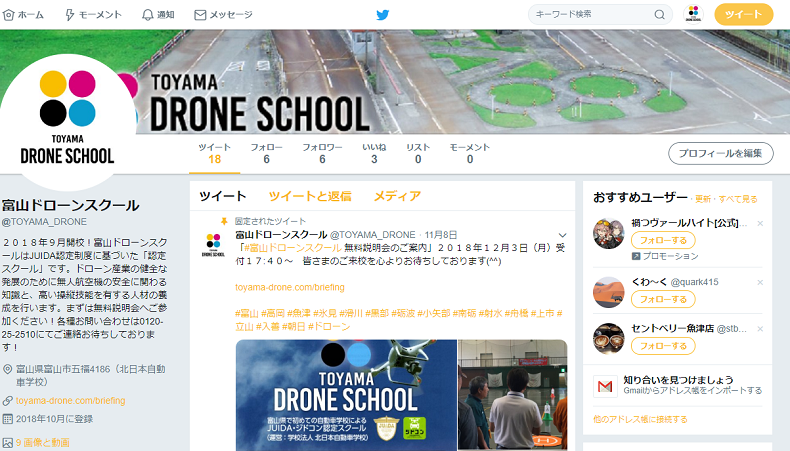Viewport: 790px width, 451px height.
Task: Open Moments via lightning bolt icon
Action: (70, 15)
